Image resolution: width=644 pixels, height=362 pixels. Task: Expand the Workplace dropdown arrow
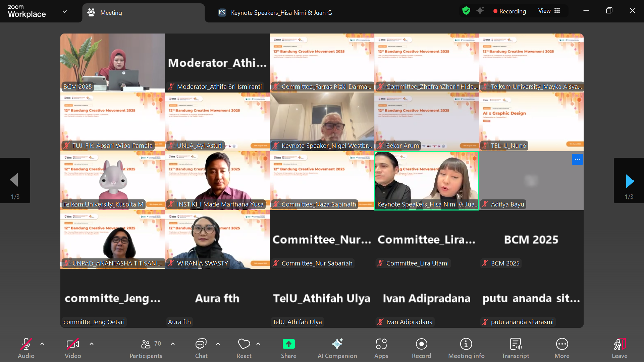point(64,11)
